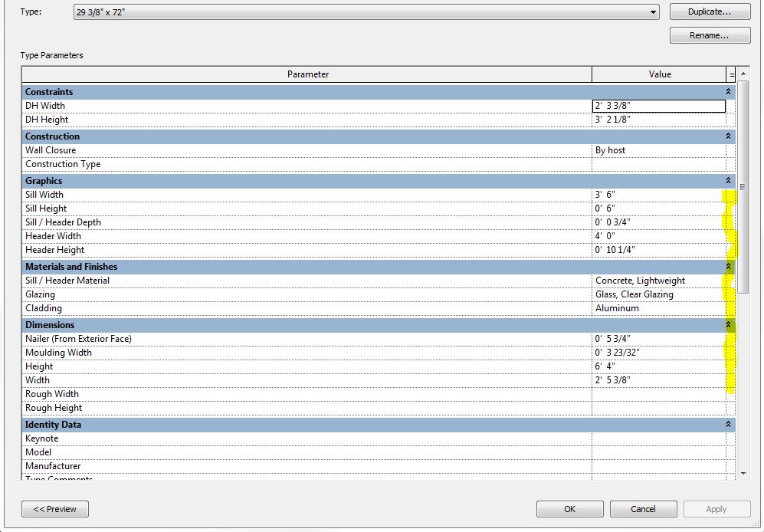Select the Moulding Width parameter label
The image size is (764, 532).
(x=58, y=353)
